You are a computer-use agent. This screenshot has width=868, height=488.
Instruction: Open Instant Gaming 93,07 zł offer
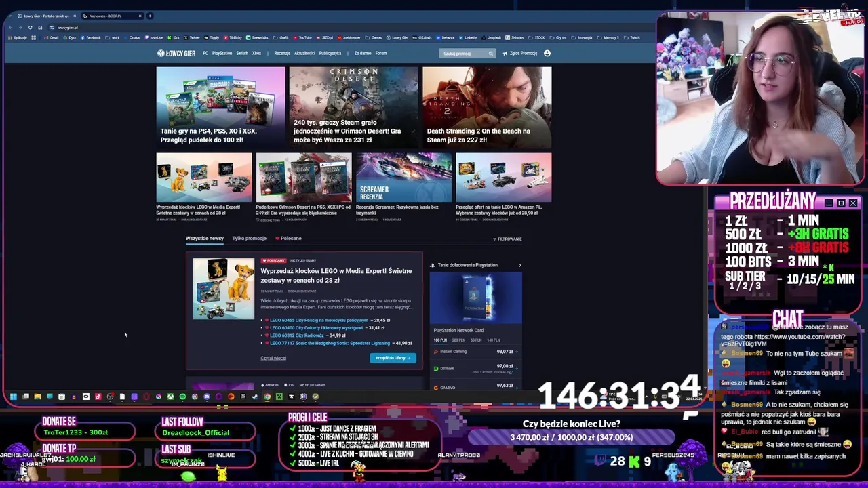point(475,352)
